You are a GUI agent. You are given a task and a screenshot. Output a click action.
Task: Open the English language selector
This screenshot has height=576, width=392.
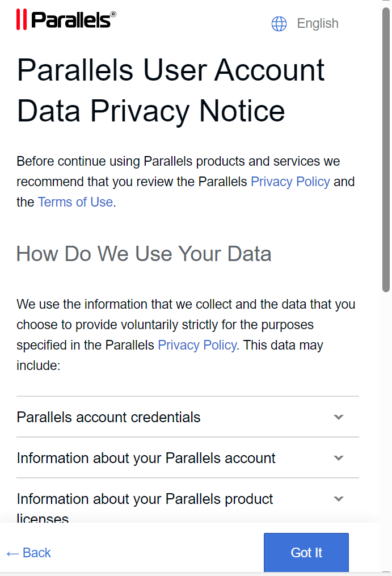318,24
